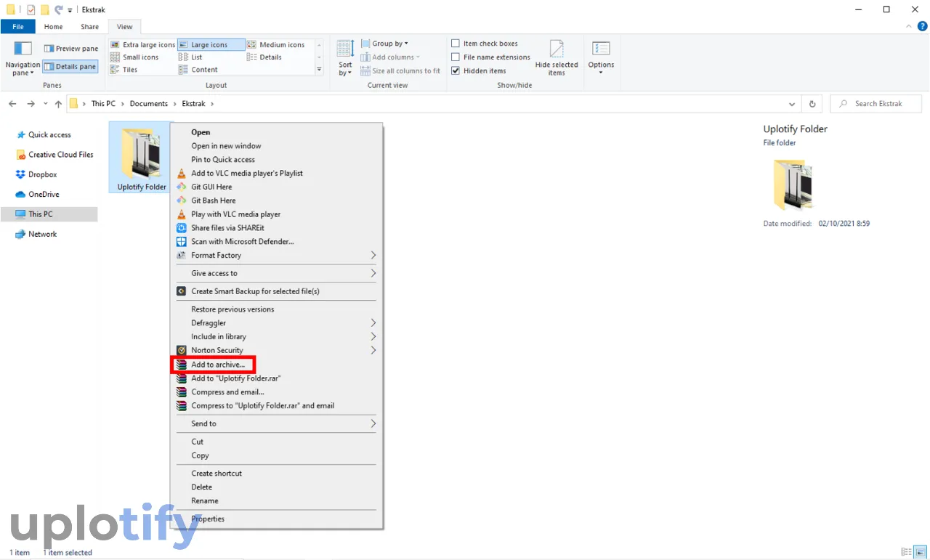Uncheck the Hidden items checkbox
930x560 pixels.
(x=456, y=71)
